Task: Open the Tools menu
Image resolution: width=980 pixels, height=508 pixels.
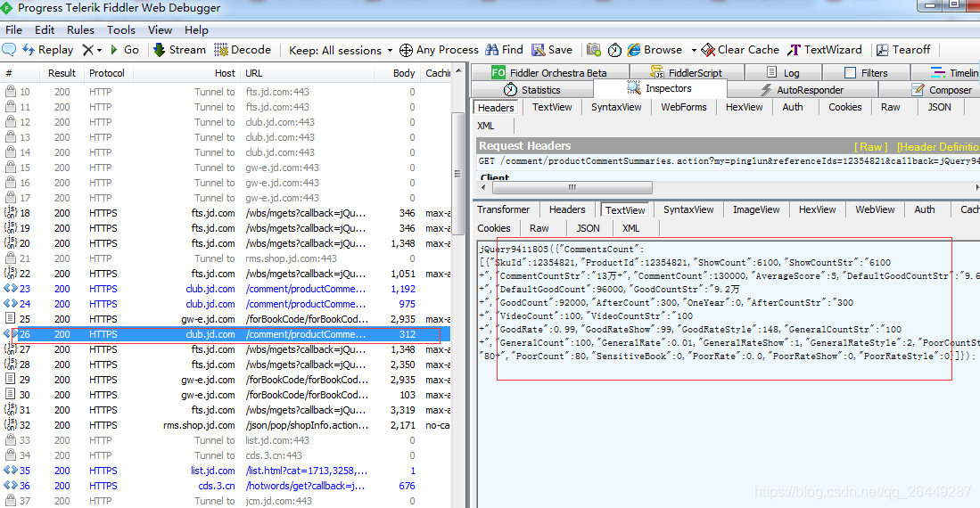Action: pos(120,30)
